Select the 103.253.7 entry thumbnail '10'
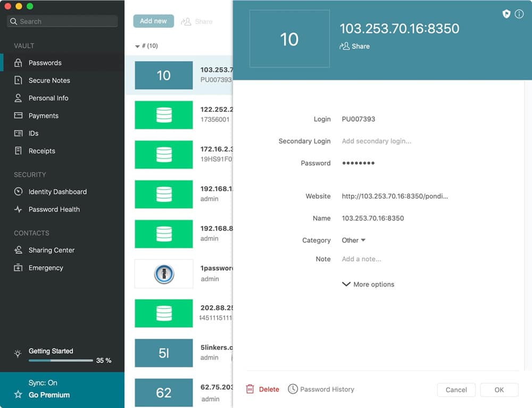Viewport: 532px width, 408px height. click(164, 76)
